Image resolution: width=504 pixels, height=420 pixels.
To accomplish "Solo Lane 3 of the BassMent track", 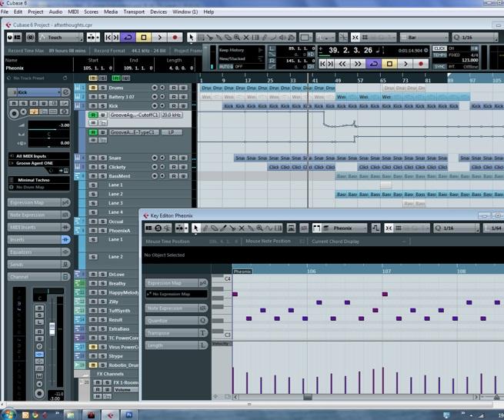I will pos(93,203).
